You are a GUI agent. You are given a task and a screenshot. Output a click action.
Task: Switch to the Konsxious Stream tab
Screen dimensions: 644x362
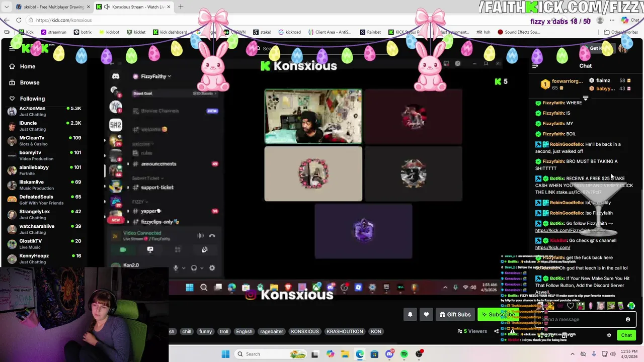133,7
